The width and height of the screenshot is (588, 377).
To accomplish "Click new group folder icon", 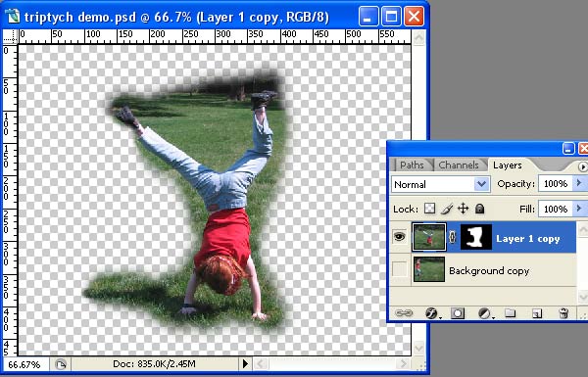I will pyautogui.click(x=510, y=313).
